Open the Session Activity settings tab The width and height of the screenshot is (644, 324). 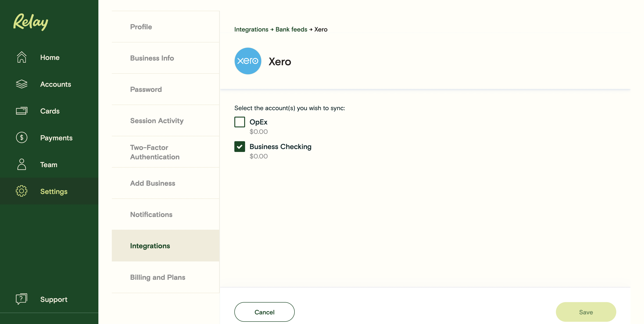165,120
